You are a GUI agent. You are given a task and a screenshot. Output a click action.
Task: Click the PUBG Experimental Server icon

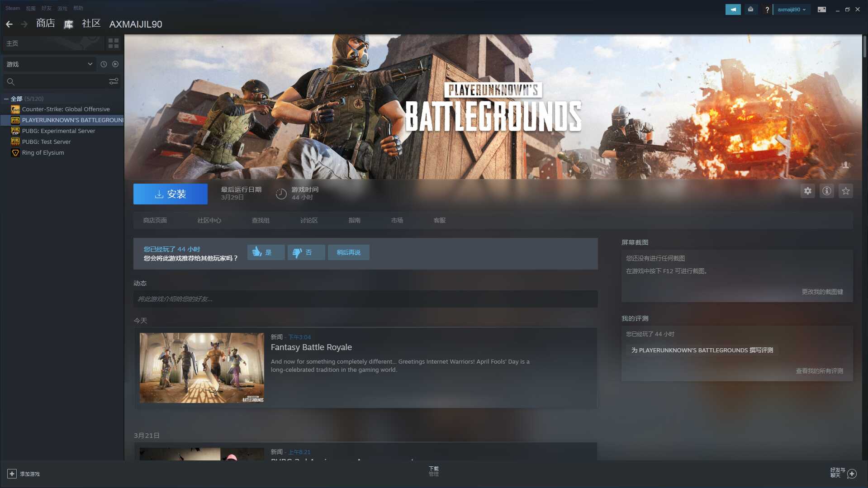point(15,131)
